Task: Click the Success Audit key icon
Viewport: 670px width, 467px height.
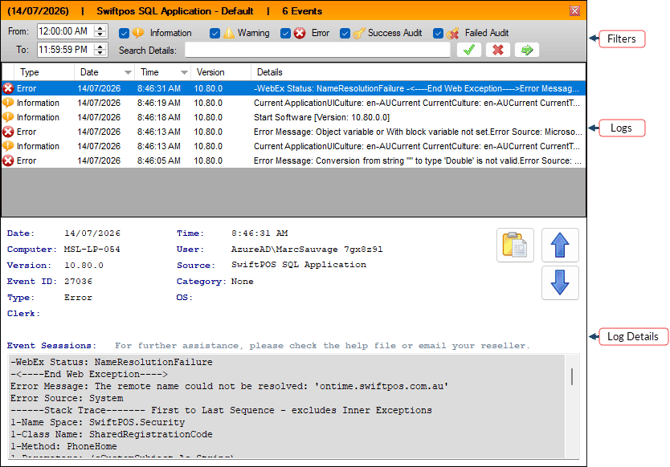Action: 359,33
